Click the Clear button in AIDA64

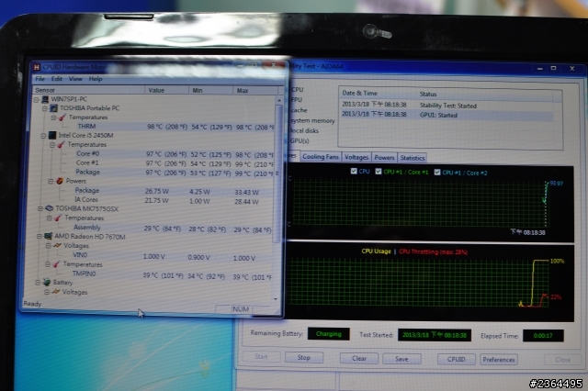(359, 358)
